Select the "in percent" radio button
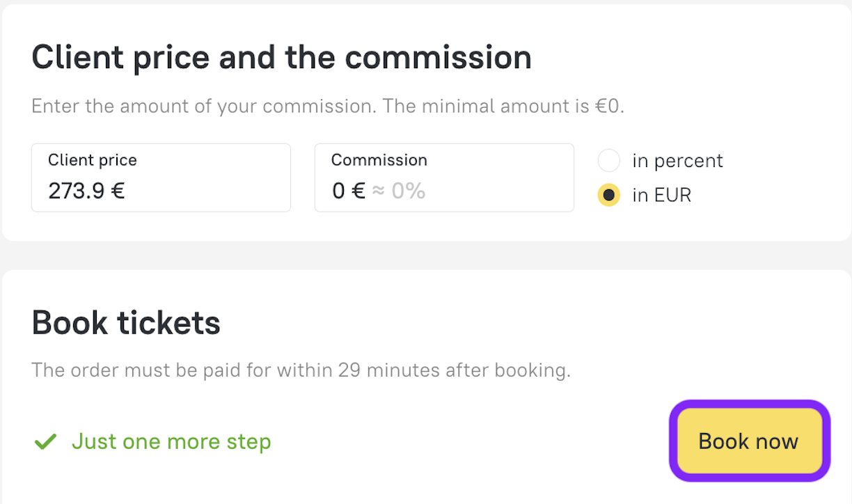This screenshot has height=504, width=852. 608,161
